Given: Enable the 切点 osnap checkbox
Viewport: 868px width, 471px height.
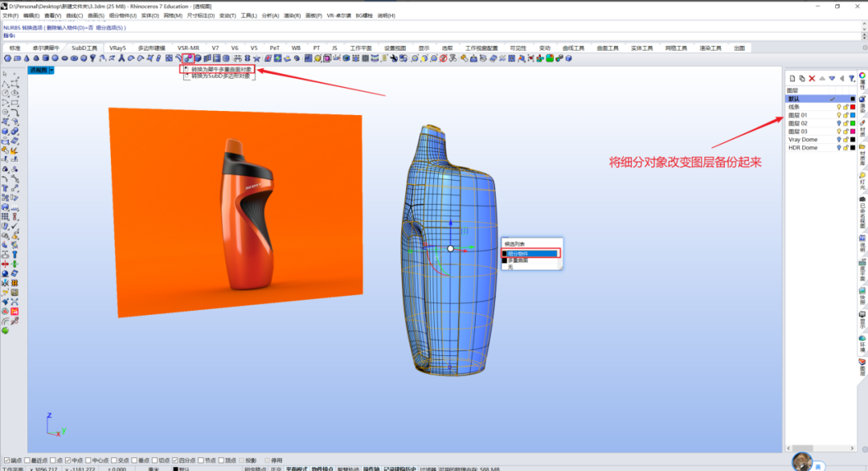Looking at the screenshot, I should tap(154, 461).
